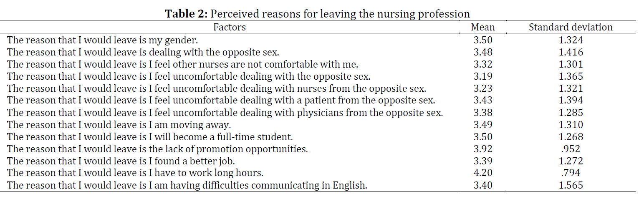Select the mean value 3.43
Image resolution: width=644 pixels, height=199 pixels.
483,101
